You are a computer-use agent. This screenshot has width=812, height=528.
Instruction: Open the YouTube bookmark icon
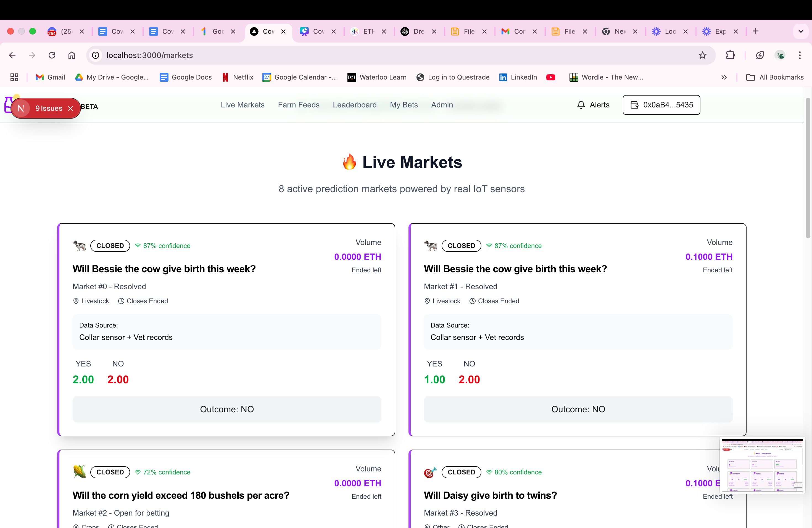coord(550,77)
